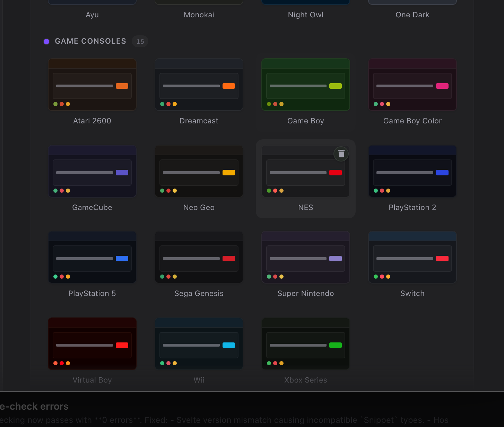Click the Xbox Series name label
Image resolution: width=504 pixels, height=427 pixels.
tap(306, 380)
